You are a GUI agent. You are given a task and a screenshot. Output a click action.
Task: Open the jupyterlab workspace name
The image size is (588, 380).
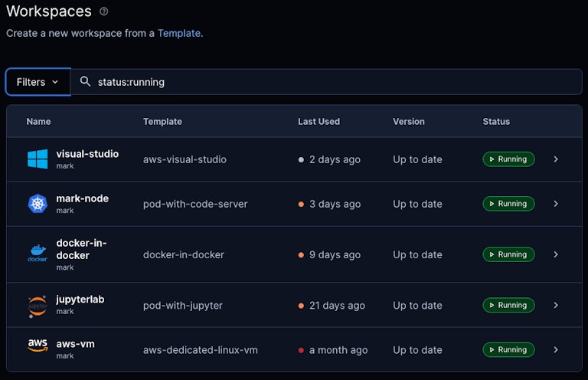[x=80, y=300]
